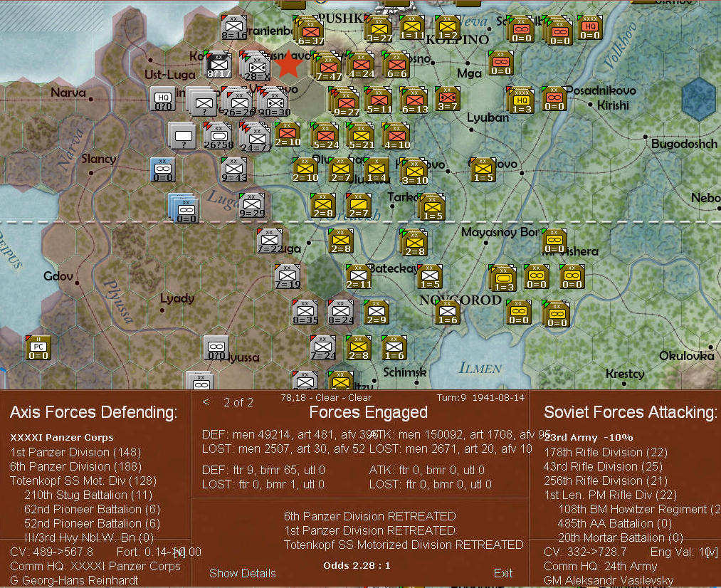Select the German stack labeled 24=77
Screen dimensions: 721x588
[256, 137]
